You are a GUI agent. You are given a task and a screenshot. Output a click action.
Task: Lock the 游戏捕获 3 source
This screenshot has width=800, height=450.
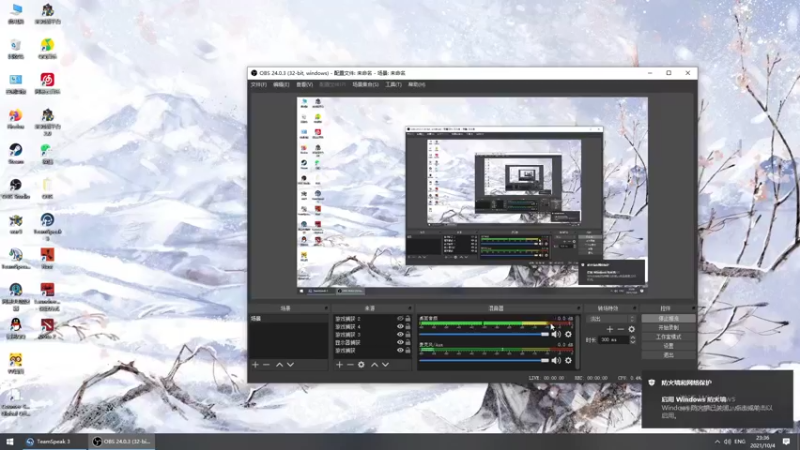point(408,334)
